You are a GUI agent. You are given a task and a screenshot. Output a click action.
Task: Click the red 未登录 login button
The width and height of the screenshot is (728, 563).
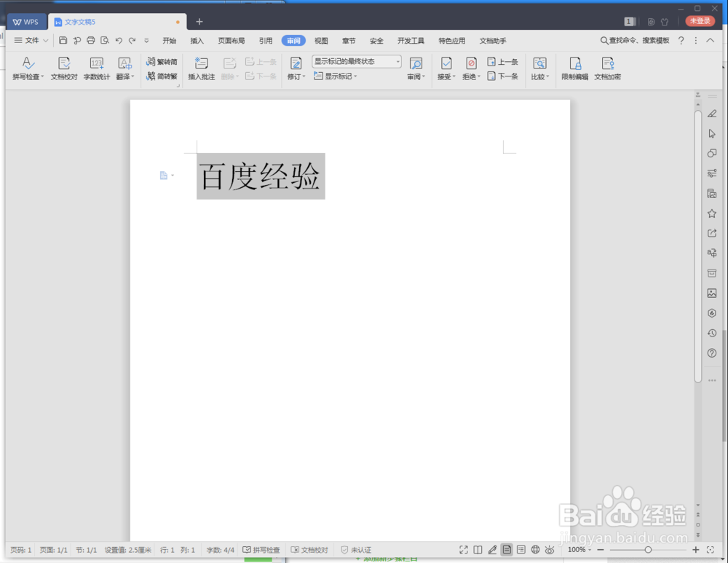click(x=699, y=21)
